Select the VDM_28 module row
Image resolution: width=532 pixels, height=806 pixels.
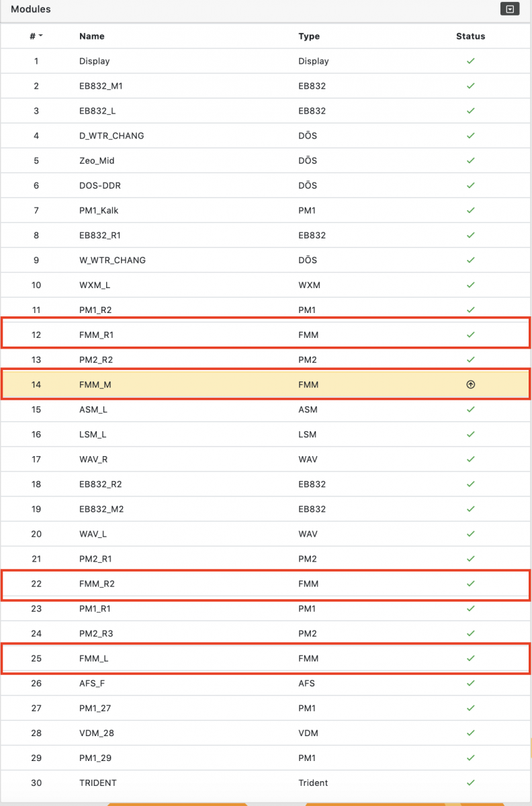(266, 733)
